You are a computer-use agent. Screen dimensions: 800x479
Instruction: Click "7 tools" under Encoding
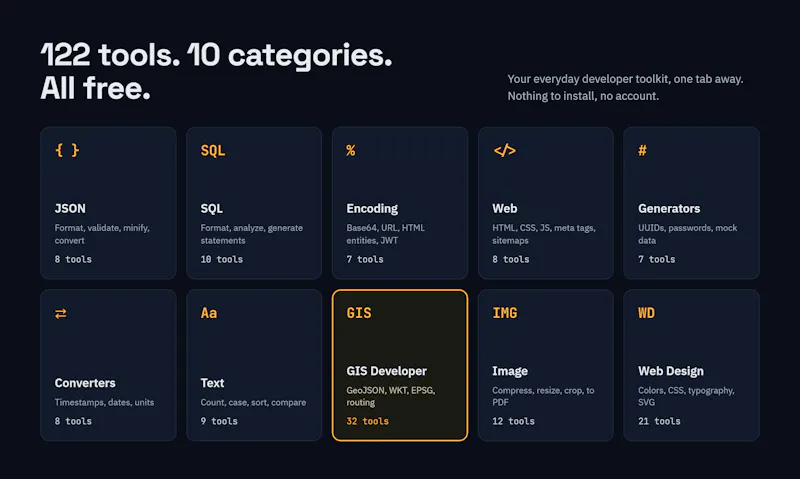[365, 260]
